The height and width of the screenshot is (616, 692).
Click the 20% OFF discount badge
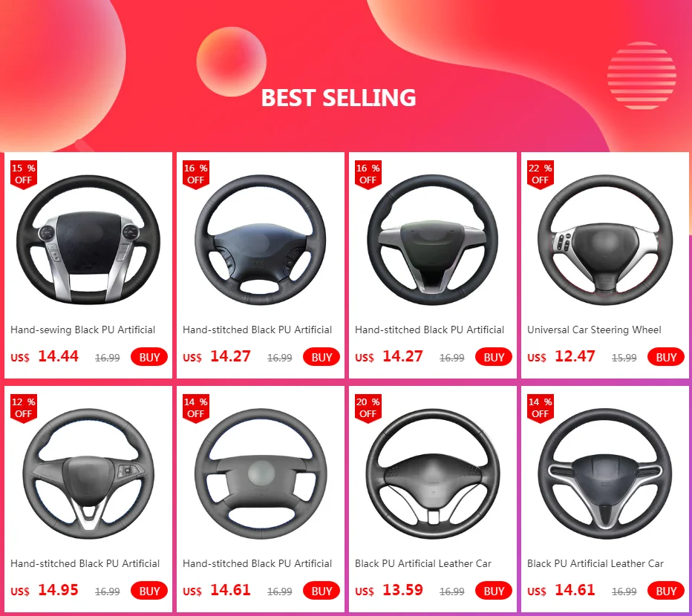click(x=368, y=409)
